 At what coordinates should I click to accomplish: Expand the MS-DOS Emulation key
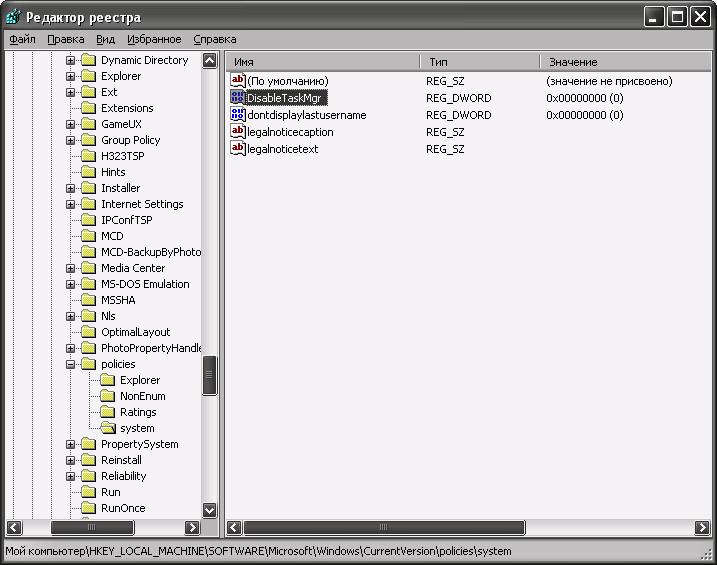70,284
